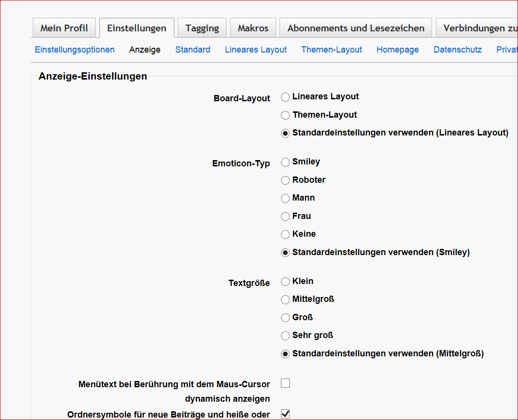
Task: Select Lineares Layout radio button
Action: click(285, 97)
